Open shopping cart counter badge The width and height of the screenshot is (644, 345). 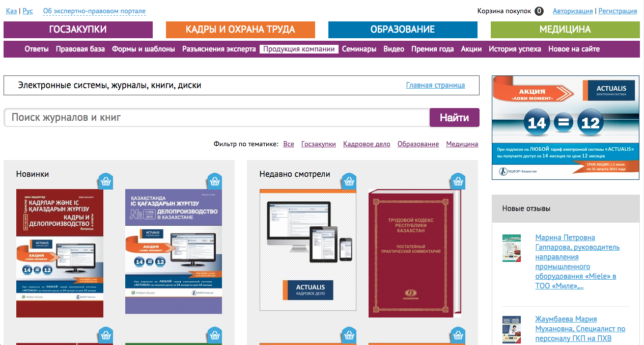click(539, 11)
